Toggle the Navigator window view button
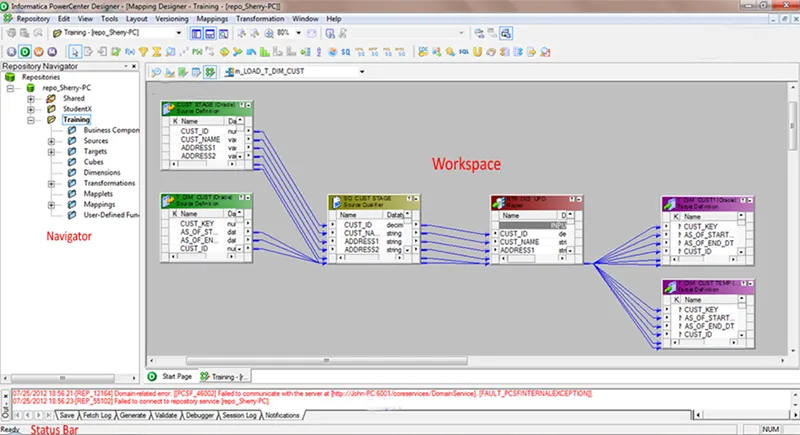The width and height of the screenshot is (800, 435). (196, 33)
